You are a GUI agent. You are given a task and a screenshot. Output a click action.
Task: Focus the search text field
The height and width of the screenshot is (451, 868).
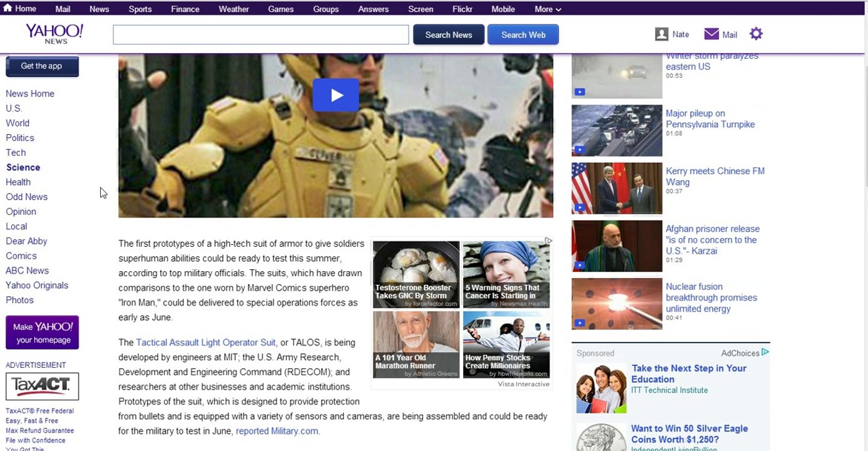261,34
